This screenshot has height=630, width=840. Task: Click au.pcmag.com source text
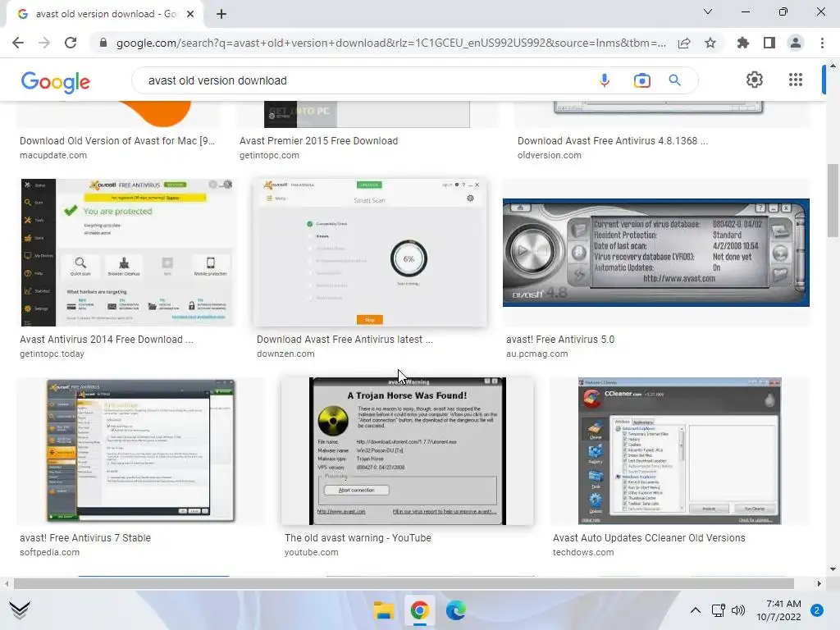point(536,354)
